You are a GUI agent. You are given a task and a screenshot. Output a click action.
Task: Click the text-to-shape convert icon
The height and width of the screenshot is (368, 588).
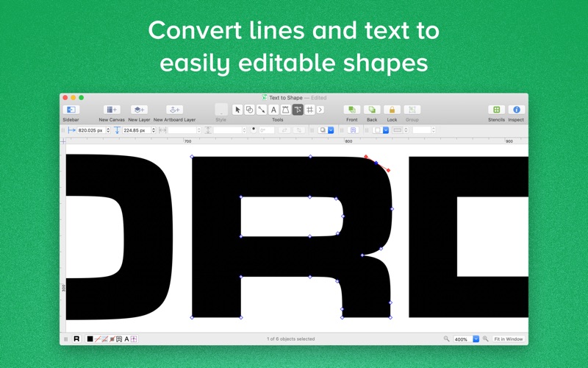(x=353, y=130)
